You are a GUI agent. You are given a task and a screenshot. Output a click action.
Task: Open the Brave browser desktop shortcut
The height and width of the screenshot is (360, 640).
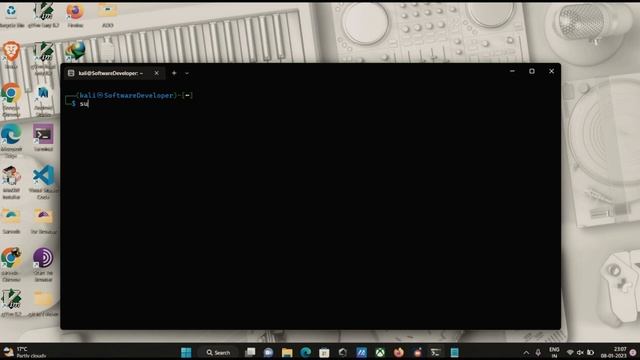tap(11, 55)
